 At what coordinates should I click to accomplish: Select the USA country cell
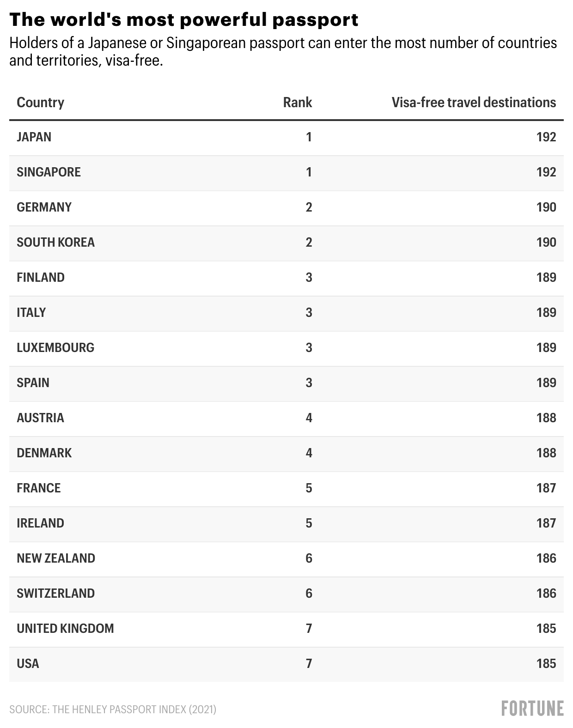click(28, 664)
